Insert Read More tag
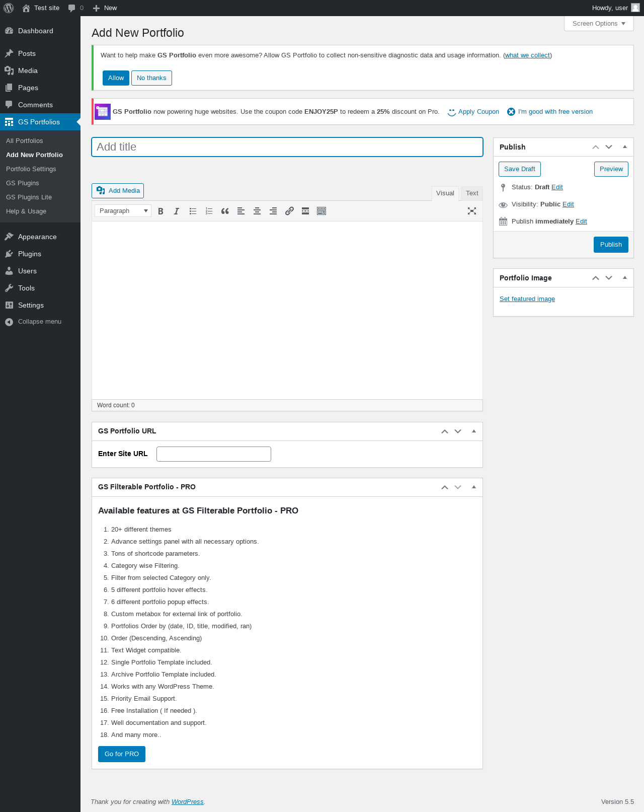 click(x=305, y=211)
